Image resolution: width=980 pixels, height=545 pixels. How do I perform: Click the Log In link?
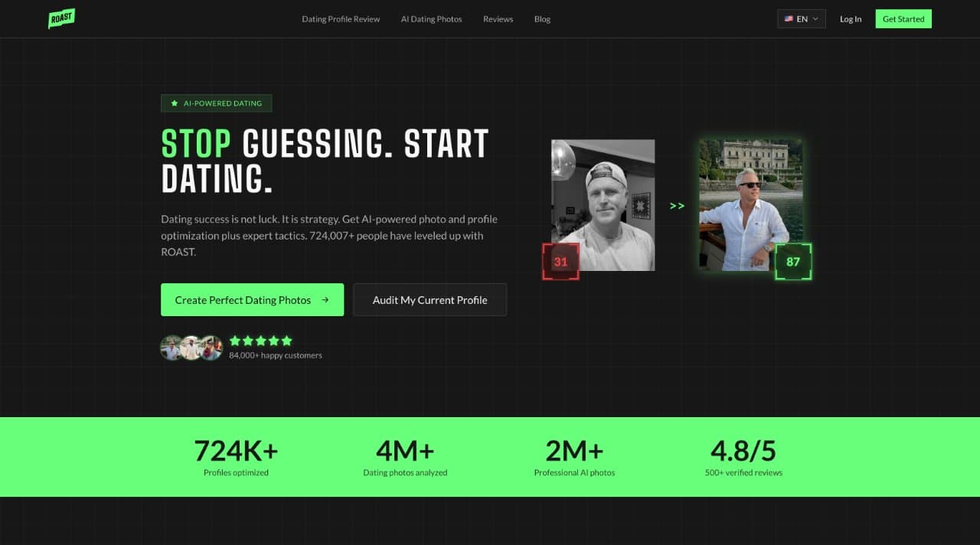tap(851, 19)
